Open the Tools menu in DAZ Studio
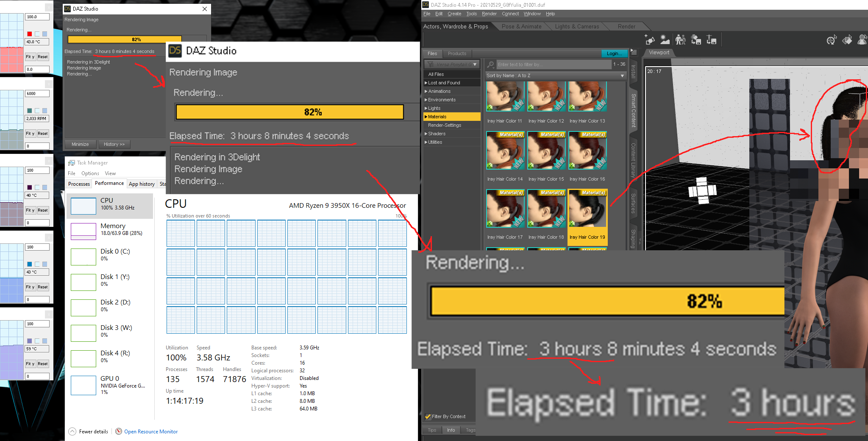Screen dimensions: 868x441 click(x=472, y=14)
